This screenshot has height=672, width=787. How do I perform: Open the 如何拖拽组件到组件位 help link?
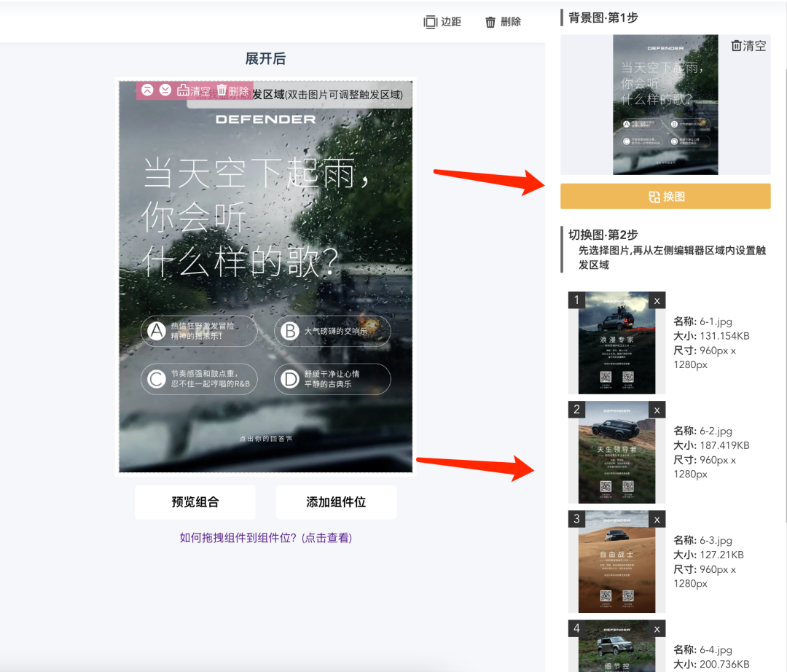(265, 537)
